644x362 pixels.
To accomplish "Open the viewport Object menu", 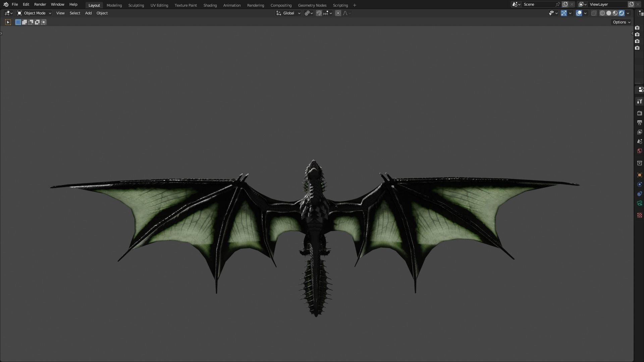I will (102, 13).
